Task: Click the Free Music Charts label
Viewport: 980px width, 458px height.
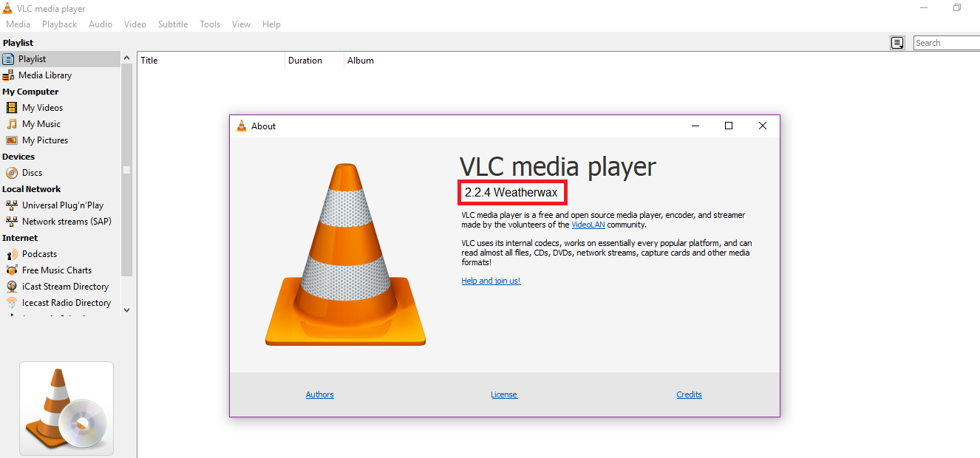Action: (57, 270)
